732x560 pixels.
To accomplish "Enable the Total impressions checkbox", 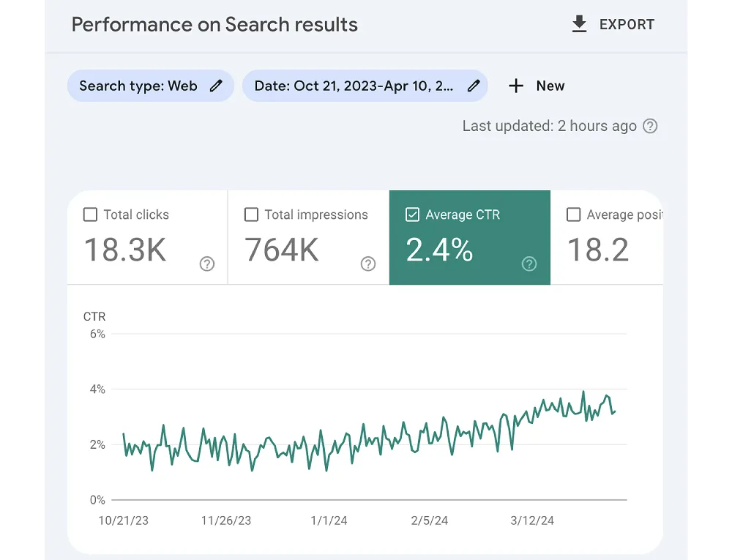I will pos(251,214).
